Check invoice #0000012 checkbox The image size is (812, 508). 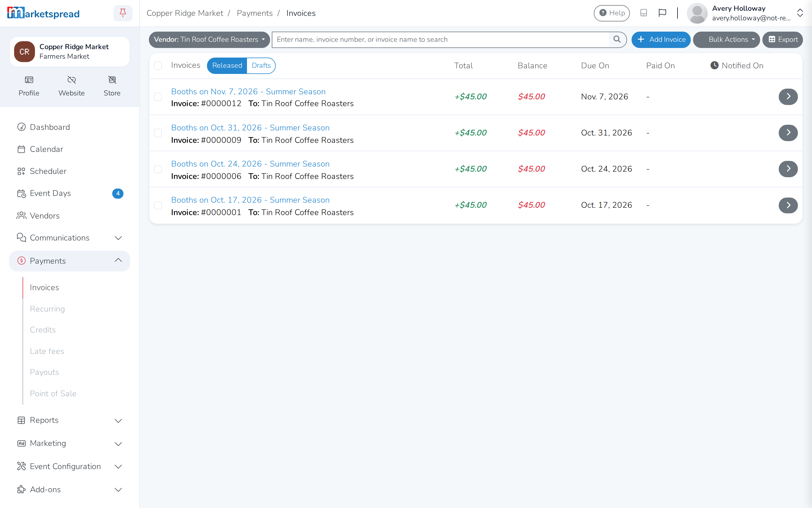pyautogui.click(x=158, y=97)
